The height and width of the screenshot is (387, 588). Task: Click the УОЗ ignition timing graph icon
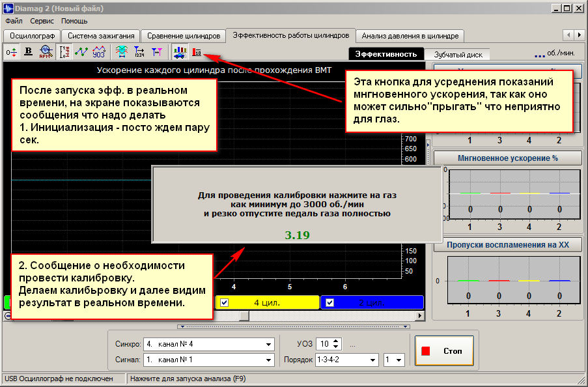click(x=99, y=52)
